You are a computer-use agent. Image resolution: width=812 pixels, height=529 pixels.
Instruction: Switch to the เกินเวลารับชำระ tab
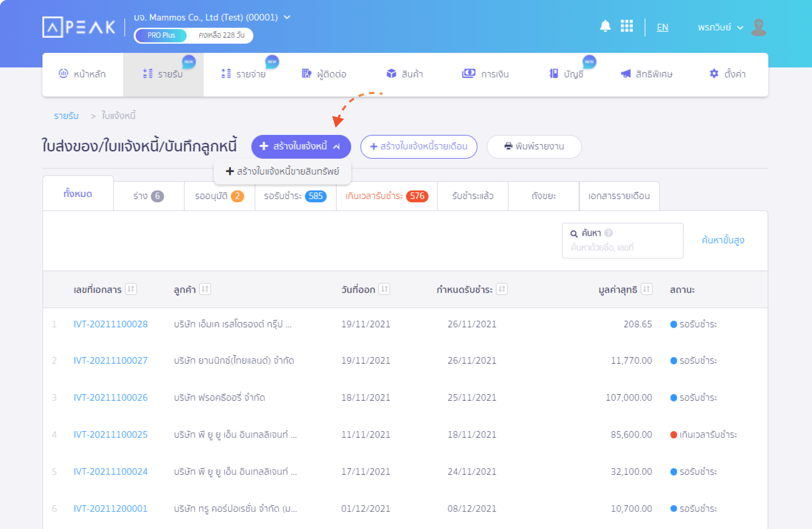[x=387, y=196]
